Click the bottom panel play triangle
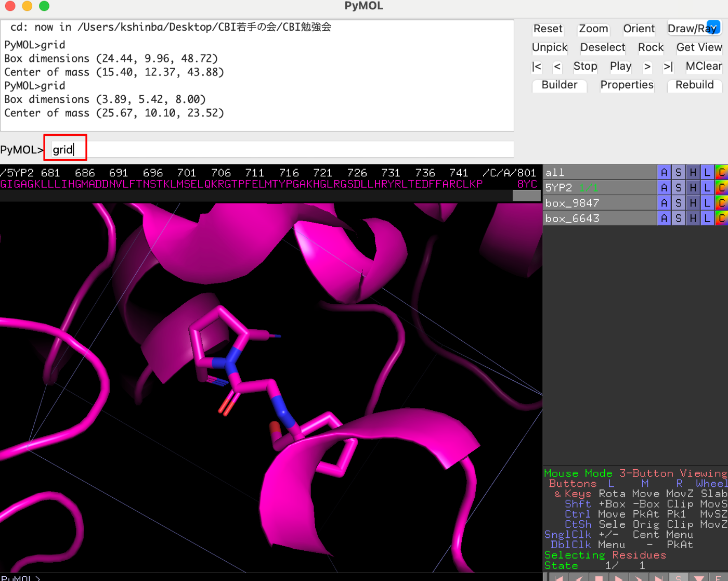This screenshot has height=581, width=728. 618,578
